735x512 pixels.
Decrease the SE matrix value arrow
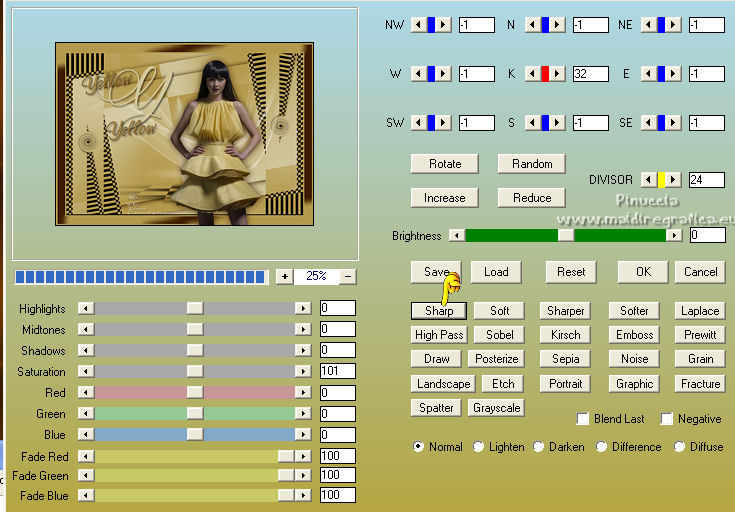[x=649, y=123]
